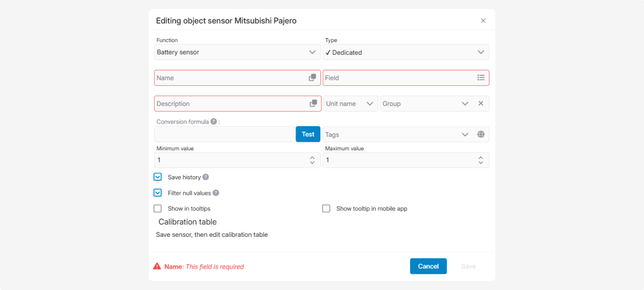Image resolution: width=644 pixels, height=290 pixels.
Task: Uncheck the Save history checkbox
Action: point(158,177)
